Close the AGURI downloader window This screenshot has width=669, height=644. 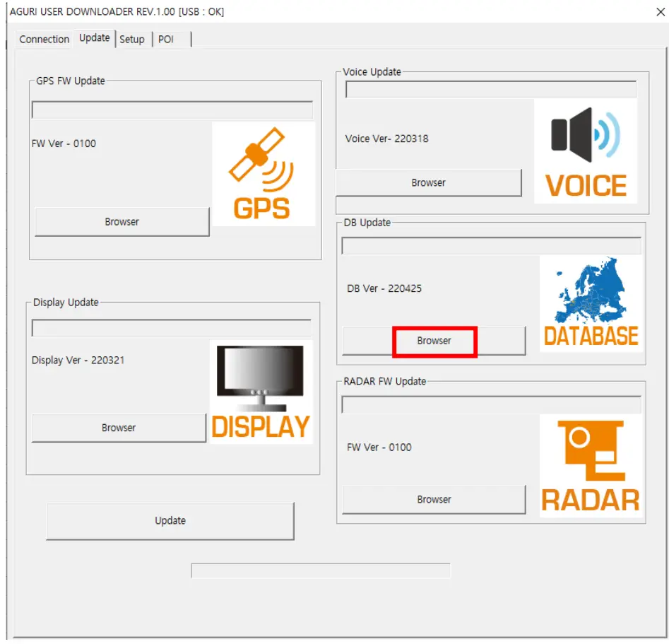click(x=661, y=12)
